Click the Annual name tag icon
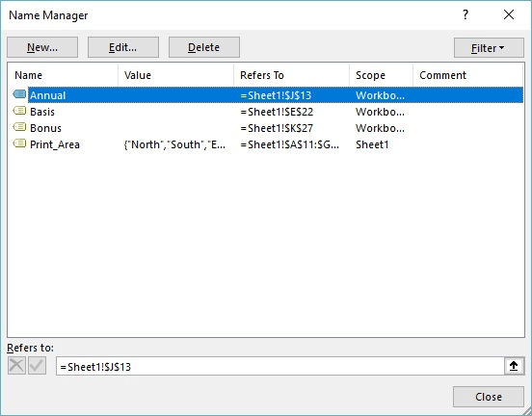532x416 pixels. point(19,94)
